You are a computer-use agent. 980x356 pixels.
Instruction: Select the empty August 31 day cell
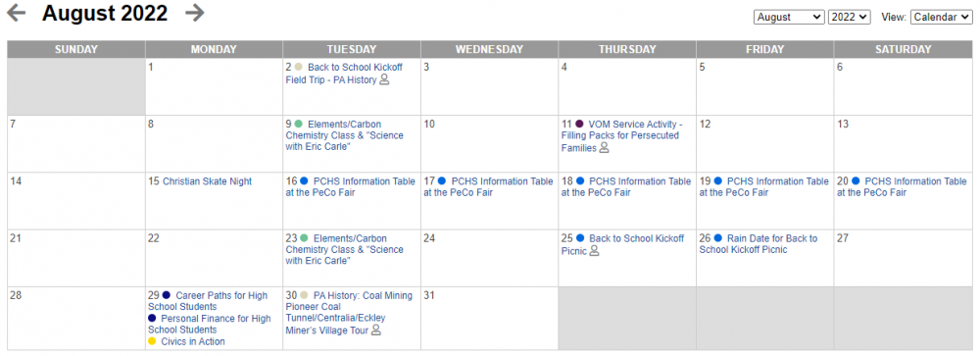point(489,319)
